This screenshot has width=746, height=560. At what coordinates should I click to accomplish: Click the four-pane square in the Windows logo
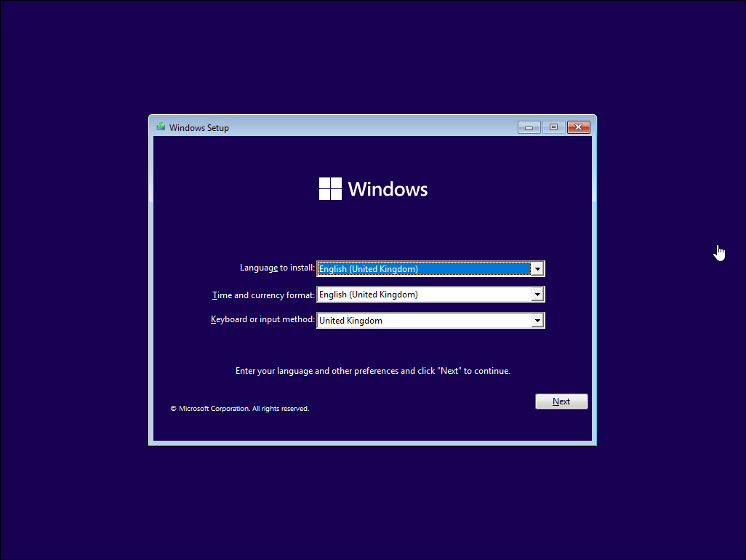tap(329, 188)
